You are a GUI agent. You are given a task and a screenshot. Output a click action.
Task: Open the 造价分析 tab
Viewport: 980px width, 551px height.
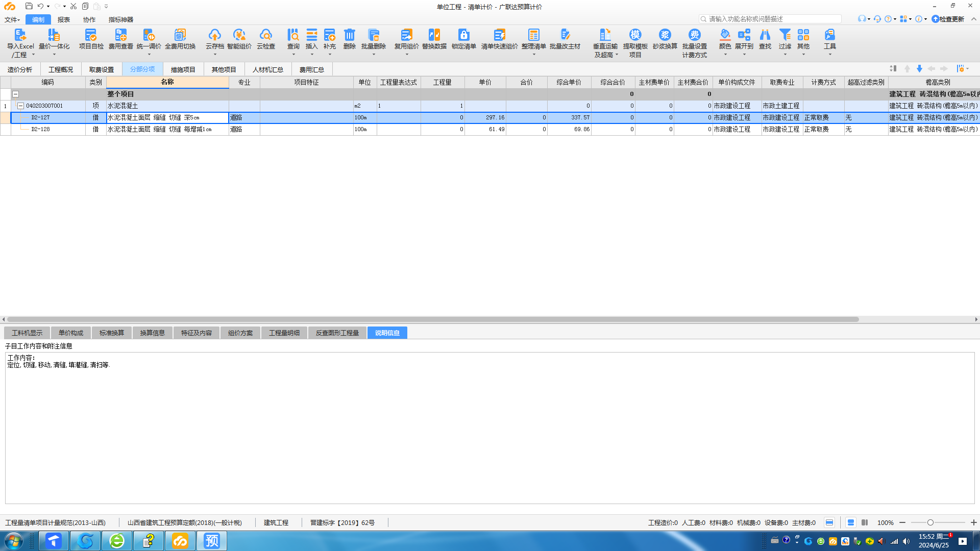click(19, 69)
